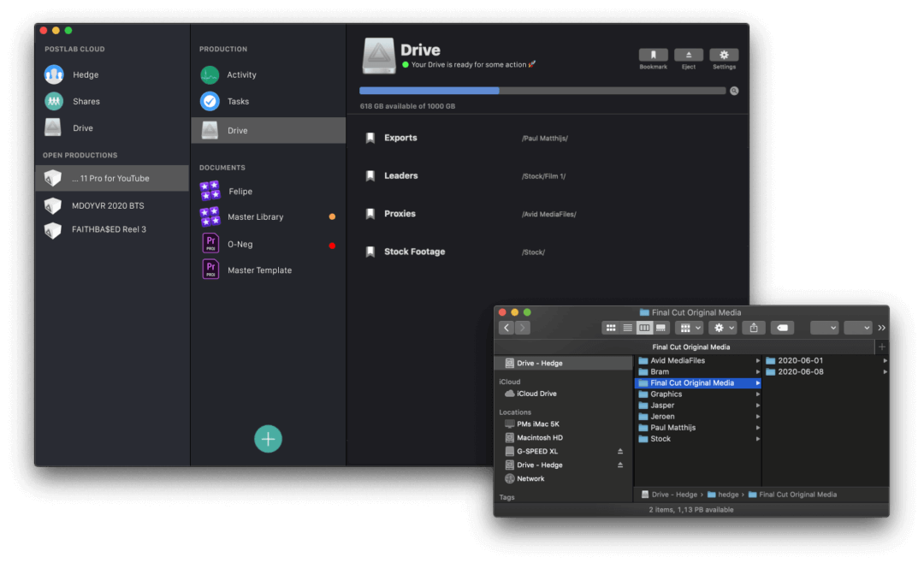Open the O-Neg Premiere Pro project icon

pos(210,243)
